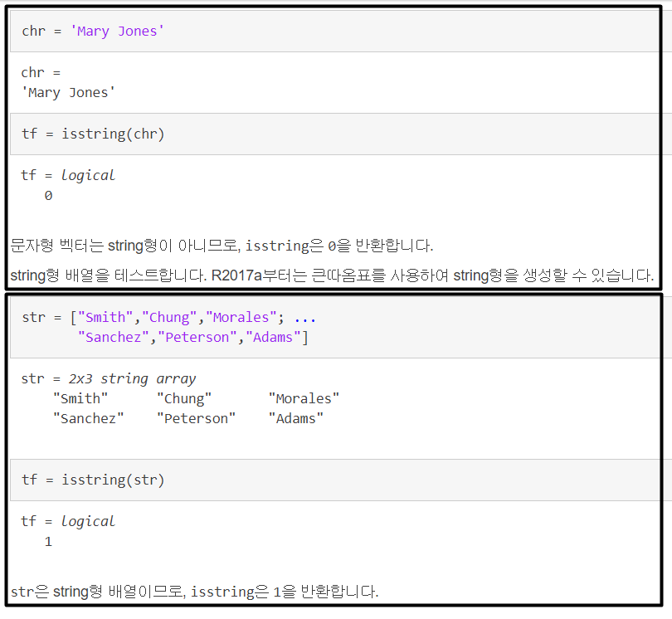Click "Adams" in the code block
The height and width of the screenshot is (619, 672).
[x=273, y=338]
